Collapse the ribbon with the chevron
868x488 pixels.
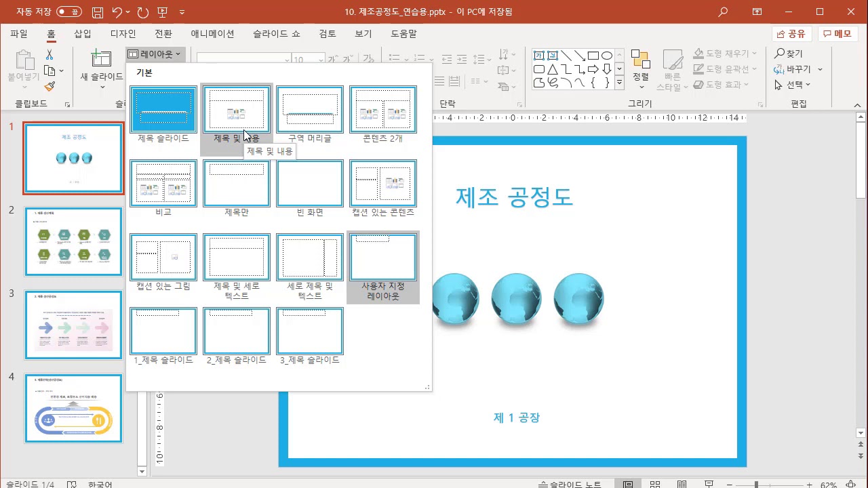pyautogui.click(x=858, y=106)
